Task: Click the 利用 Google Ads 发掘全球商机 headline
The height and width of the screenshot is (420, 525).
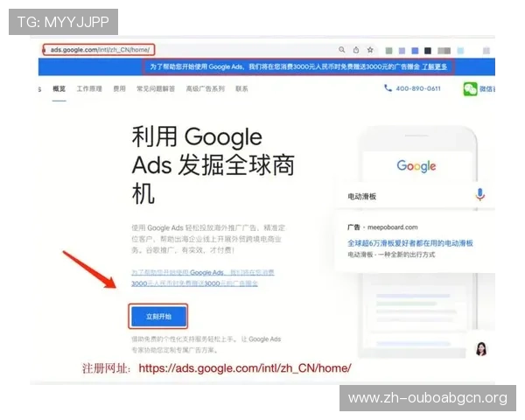Action: pyautogui.click(x=213, y=164)
